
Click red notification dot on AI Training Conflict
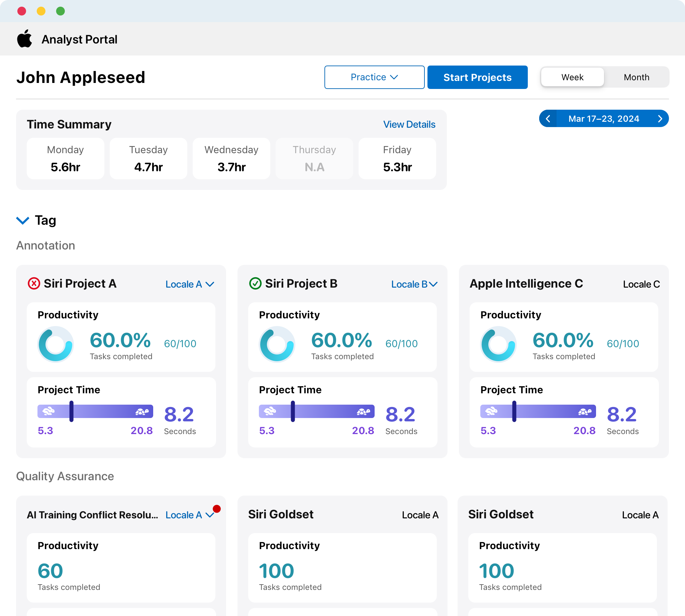217,509
